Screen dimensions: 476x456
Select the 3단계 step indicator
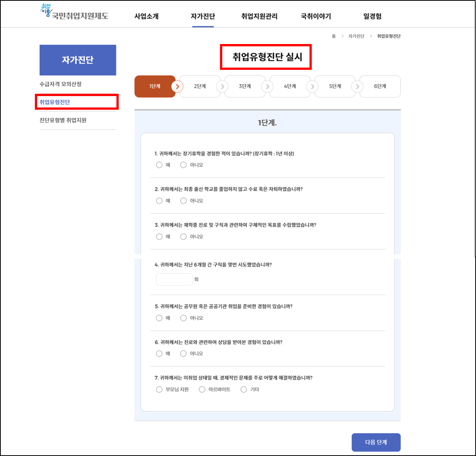click(245, 86)
